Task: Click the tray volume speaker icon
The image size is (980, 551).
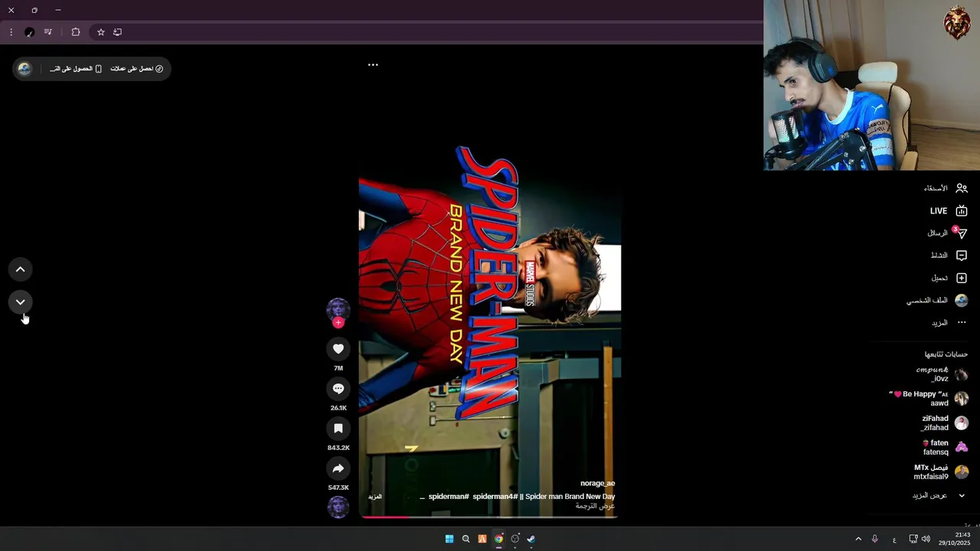Action: click(926, 539)
